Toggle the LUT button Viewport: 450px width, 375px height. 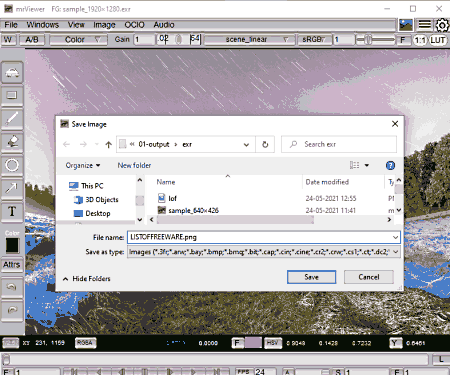click(x=438, y=40)
